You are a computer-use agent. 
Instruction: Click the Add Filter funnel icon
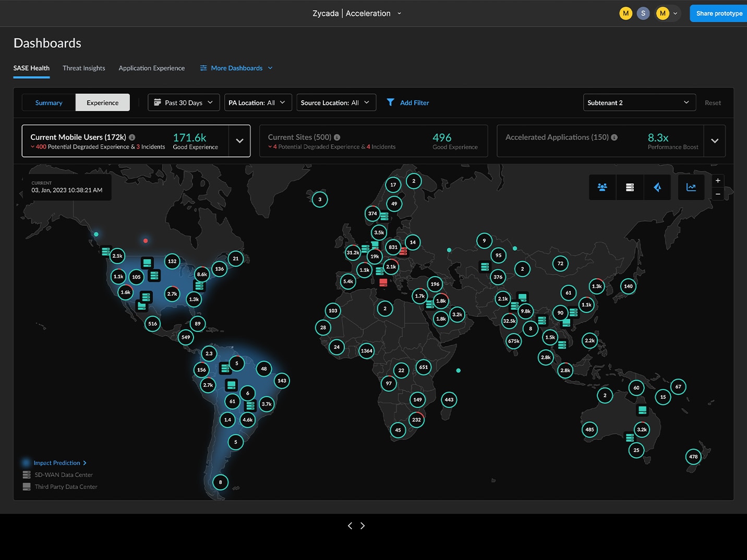(x=390, y=102)
